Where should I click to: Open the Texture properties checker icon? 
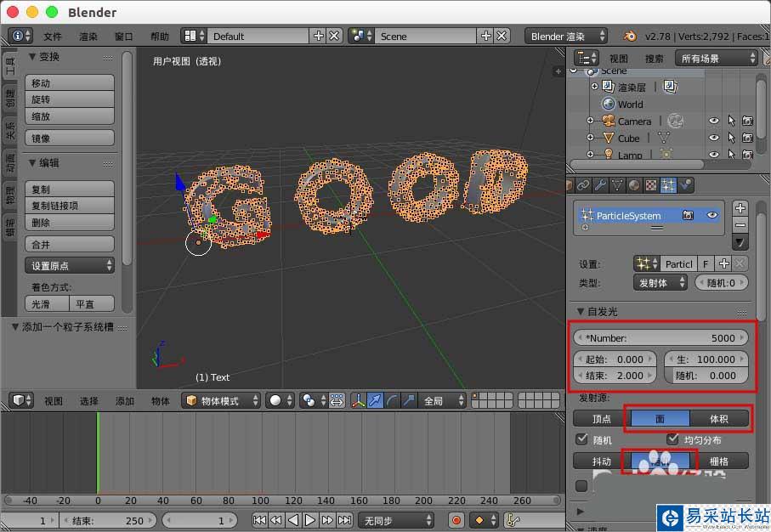[x=651, y=184]
